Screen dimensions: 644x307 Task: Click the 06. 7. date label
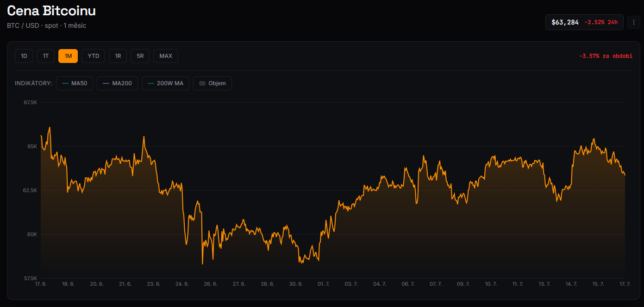[408, 284]
